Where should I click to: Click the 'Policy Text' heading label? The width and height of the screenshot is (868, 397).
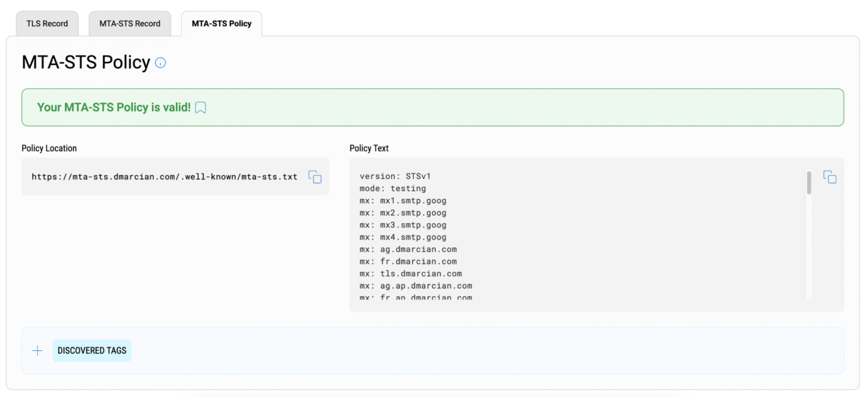(x=369, y=149)
